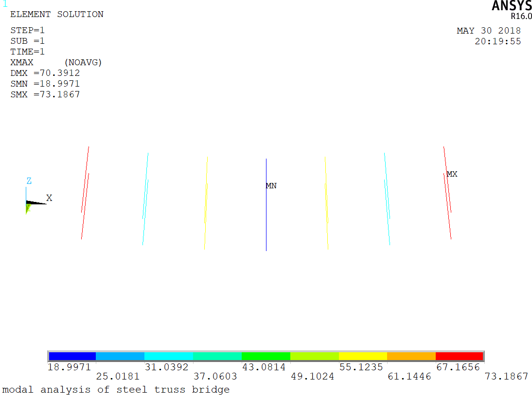Click the MAY 30 2018 date
Screen dimensions: 532x398
(489, 31)
